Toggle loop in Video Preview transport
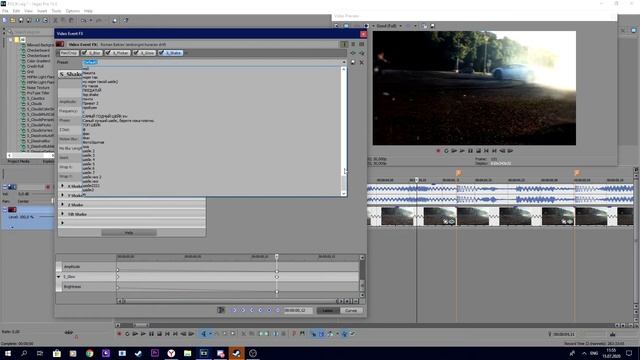Viewport: 640px width, 360px height. pyautogui.click(x=446, y=151)
